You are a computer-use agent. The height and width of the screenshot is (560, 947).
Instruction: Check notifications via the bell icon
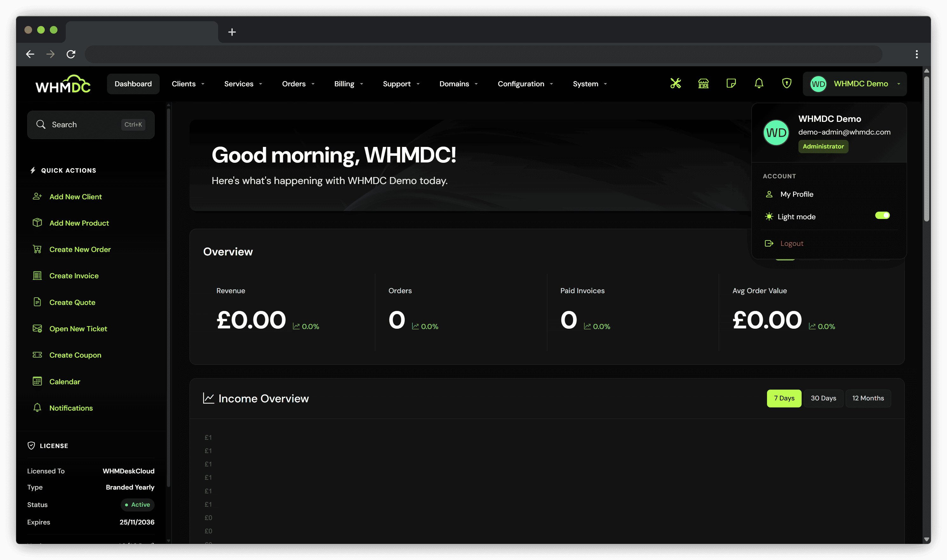click(759, 84)
